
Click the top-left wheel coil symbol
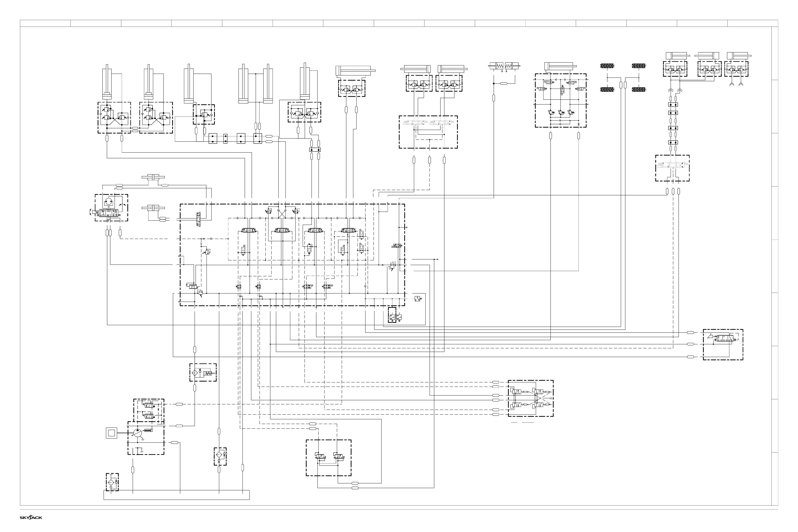pyautogui.click(x=607, y=66)
